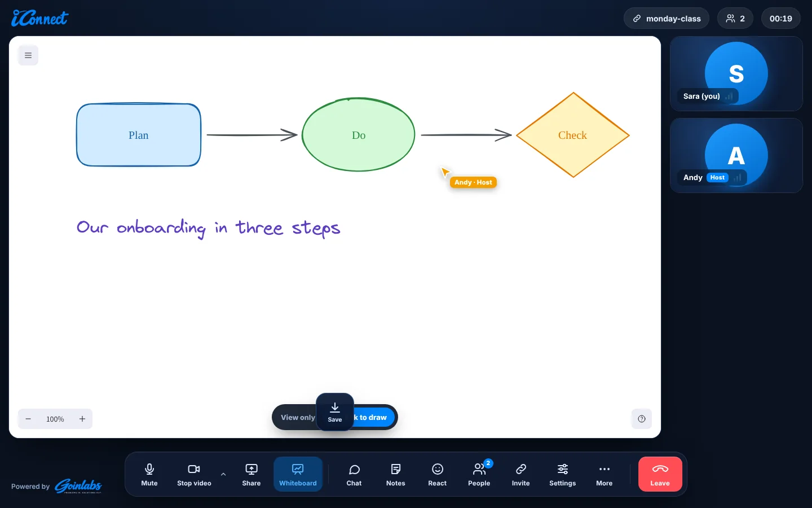Select the green Do ellipse
The height and width of the screenshot is (508, 812).
tap(359, 135)
